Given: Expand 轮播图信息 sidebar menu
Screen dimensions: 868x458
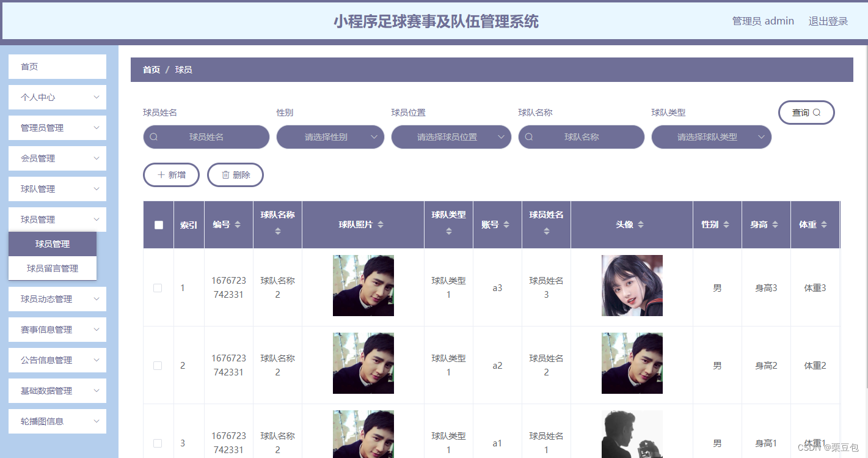Looking at the screenshot, I should coord(57,421).
